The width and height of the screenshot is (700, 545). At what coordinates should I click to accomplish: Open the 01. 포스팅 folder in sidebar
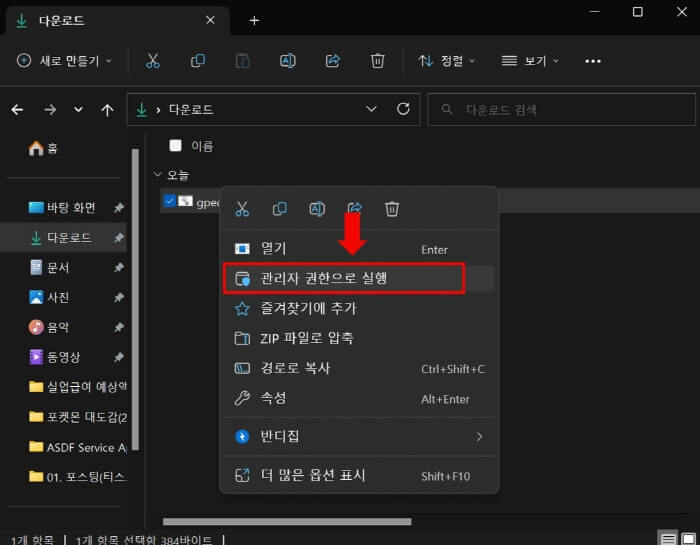click(x=78, y=477)
